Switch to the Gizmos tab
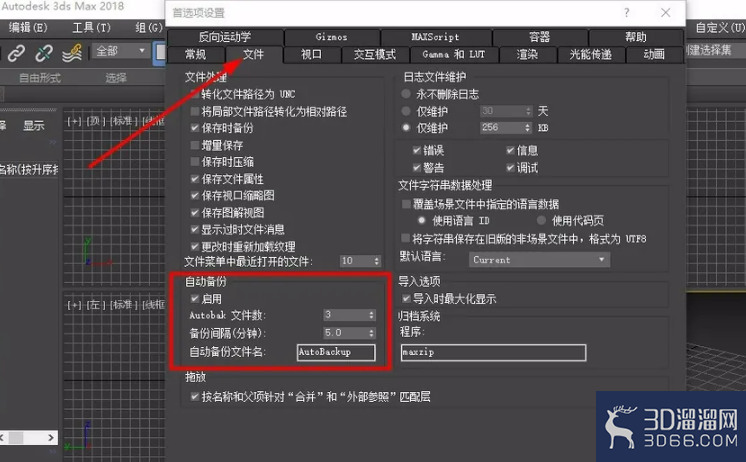Image resolution: width=746 pixels, height=462 pixels. click(332, 37)
